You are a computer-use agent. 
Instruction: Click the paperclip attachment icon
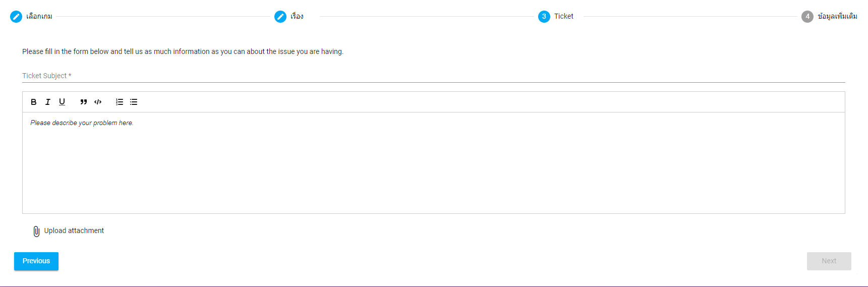coord(36,231)
